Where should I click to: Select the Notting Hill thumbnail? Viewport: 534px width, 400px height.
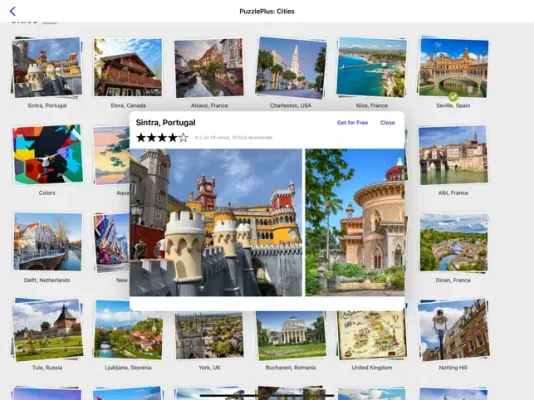click(453, 330)
